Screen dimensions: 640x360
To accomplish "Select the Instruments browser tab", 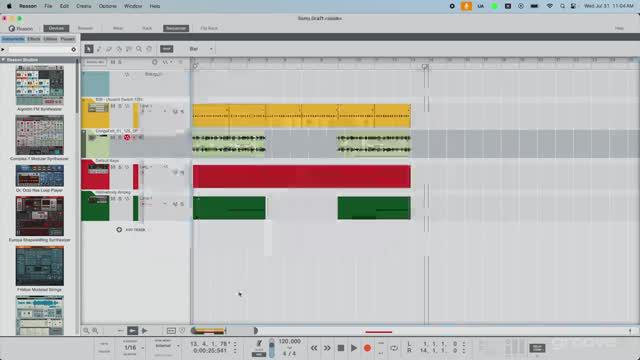I will coord(13,39).
